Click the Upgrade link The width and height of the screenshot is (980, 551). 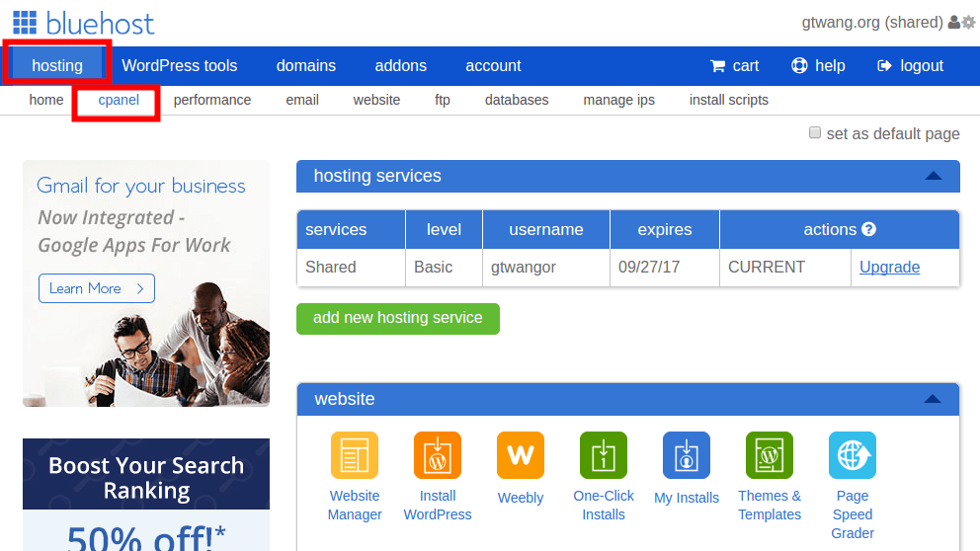pos(889,268)
